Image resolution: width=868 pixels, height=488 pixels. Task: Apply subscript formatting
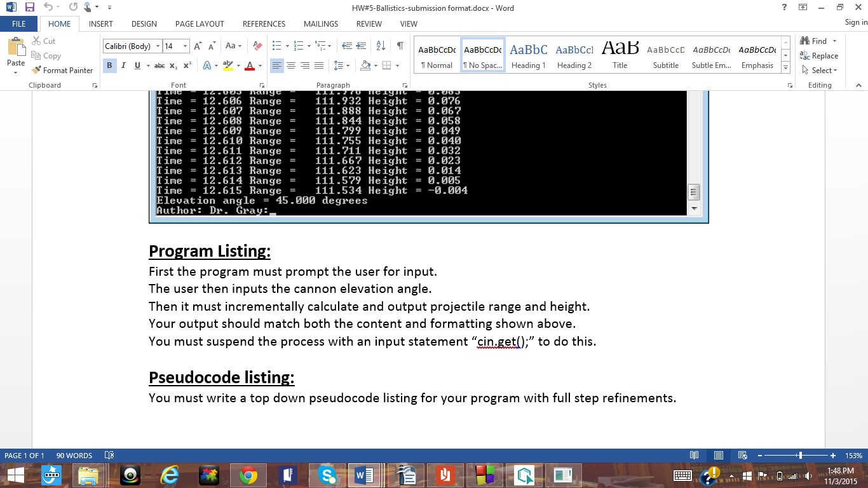pos(174,65)
